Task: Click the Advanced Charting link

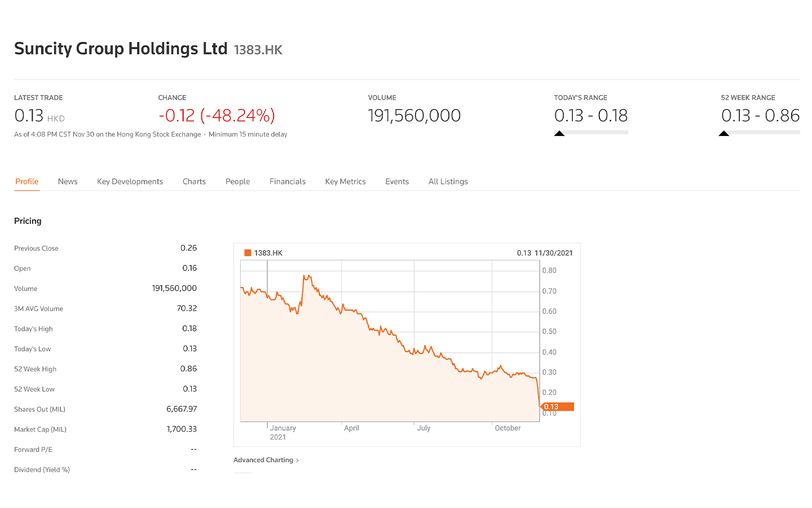Action: coord(263,460)
